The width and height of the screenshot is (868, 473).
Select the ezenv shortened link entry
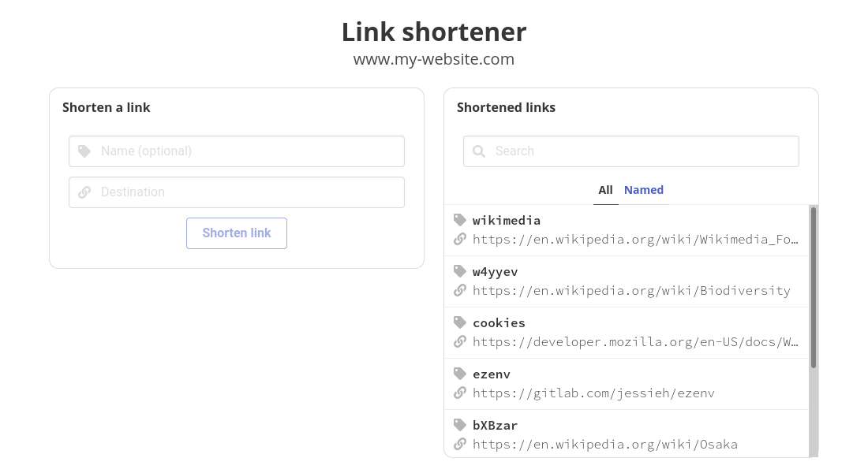click(627, 384)
